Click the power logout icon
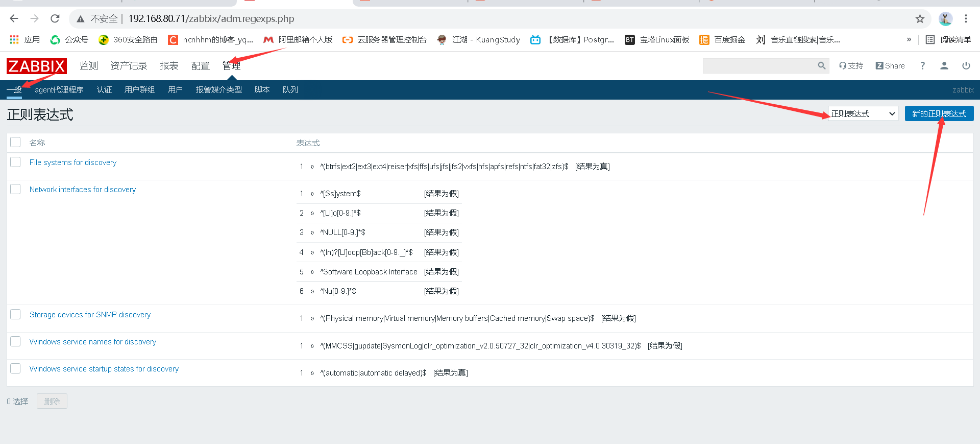The width and height of the screenshot is (980, 444). [x=966, y=66]
